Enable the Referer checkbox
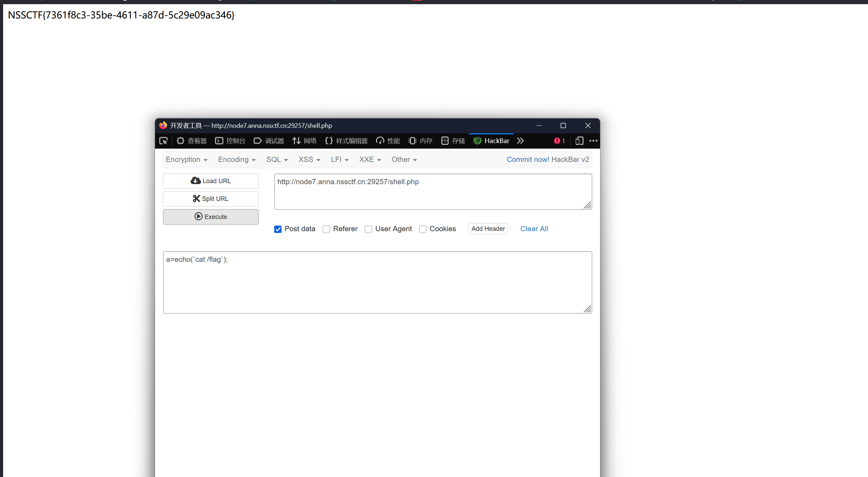 coord(326,229)
